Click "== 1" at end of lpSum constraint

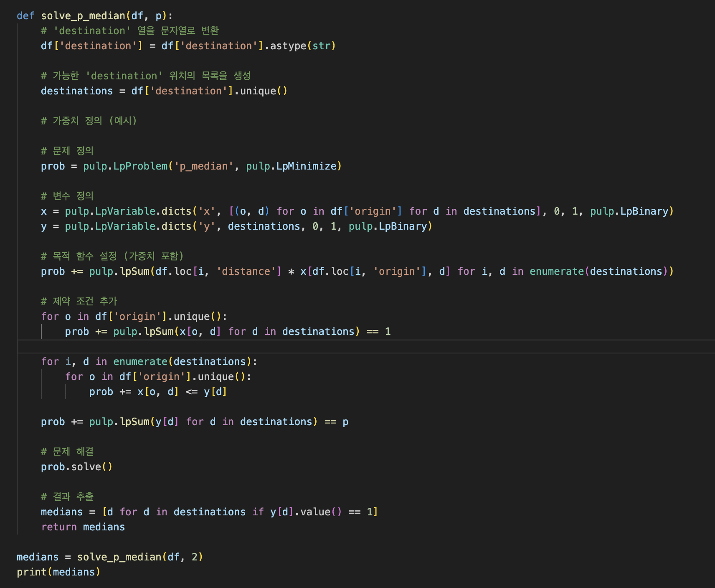[378, 332]
